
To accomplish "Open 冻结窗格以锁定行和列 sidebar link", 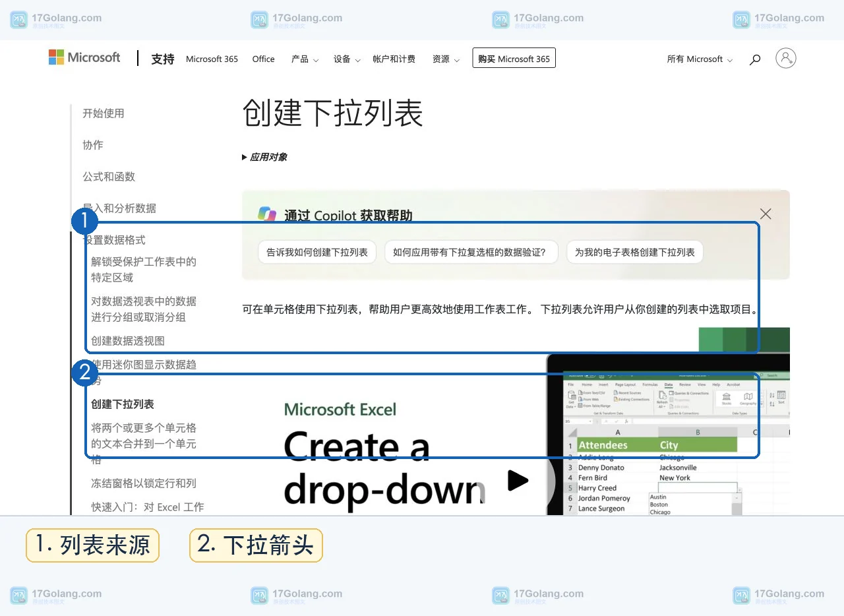I will pos(144,483).
